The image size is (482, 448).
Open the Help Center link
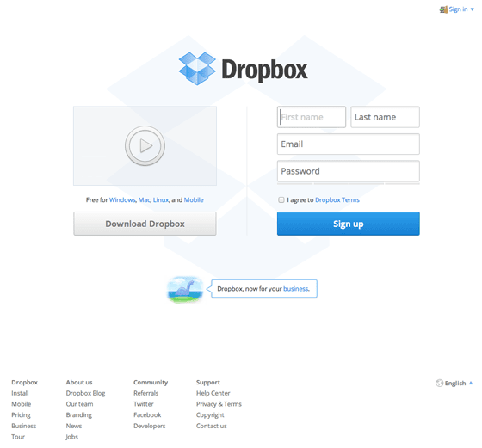pos(213,393)
